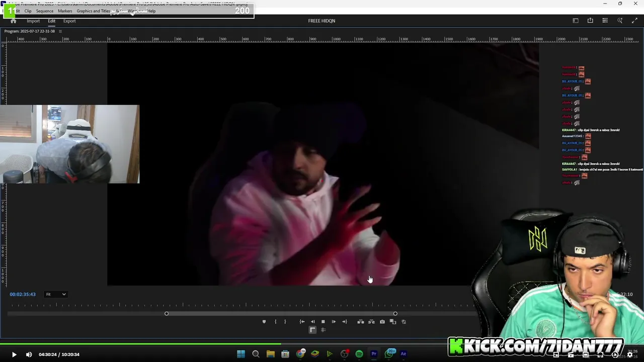Switch to the Import workspace tab
This screenshot has height=362, width=644.
(x=33, y=21)
